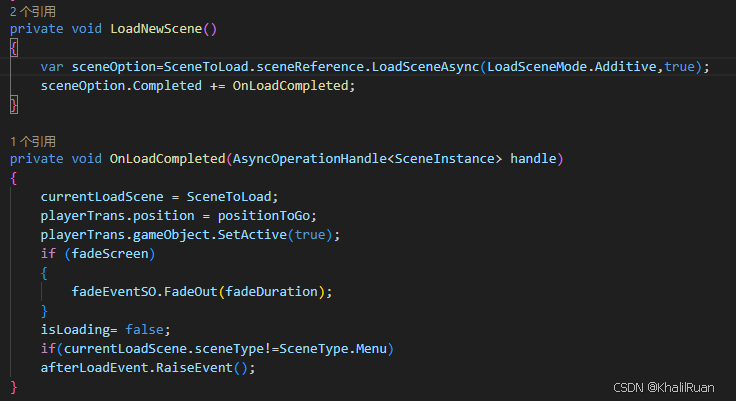Click SceneInstance generic type
The image size is (736, 401).
pos(445,159)
